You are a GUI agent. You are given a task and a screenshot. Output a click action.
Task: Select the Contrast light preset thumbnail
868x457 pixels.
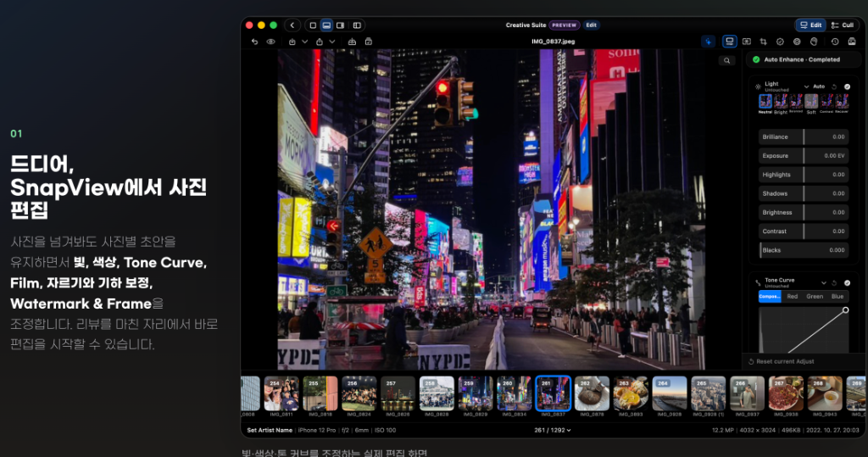pyautogui.click(x=826, y=103)
